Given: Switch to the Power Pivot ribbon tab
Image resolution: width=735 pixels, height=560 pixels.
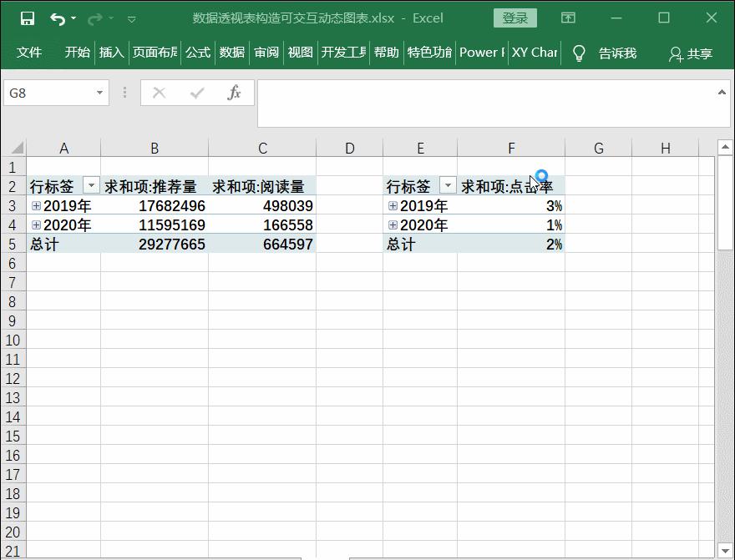Looking at the screenshot, I should coord(481,52).
